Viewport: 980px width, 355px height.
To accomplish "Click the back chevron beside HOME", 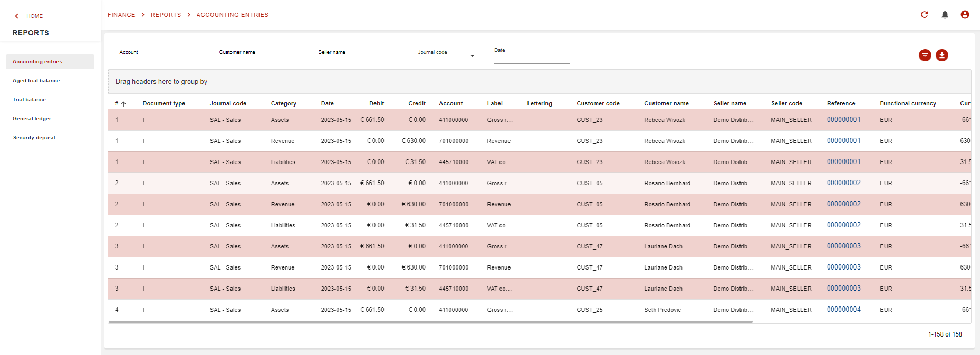I will pos(17,16).
